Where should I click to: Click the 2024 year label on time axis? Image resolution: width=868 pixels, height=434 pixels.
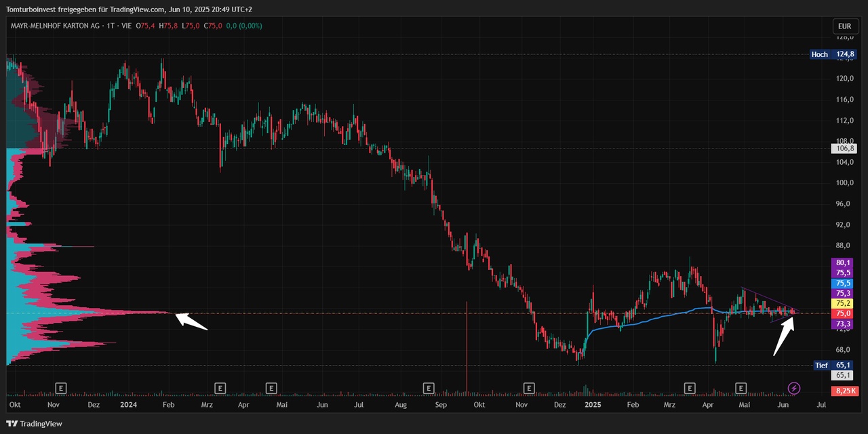pyautogui.click(x=128, y=404)
